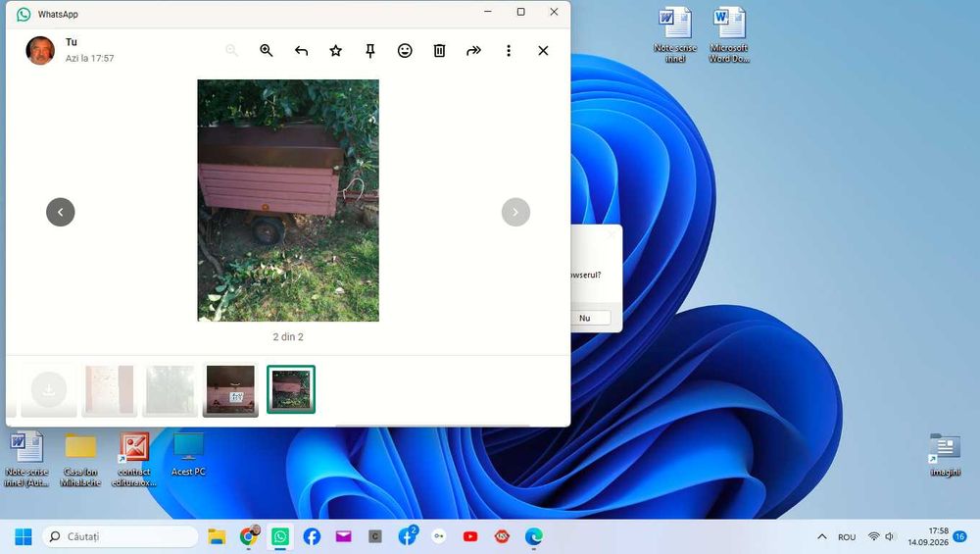Viewport: 980px width, 554px height.
Task: Open Facebook from the taskbar
Action: (312, 536)
